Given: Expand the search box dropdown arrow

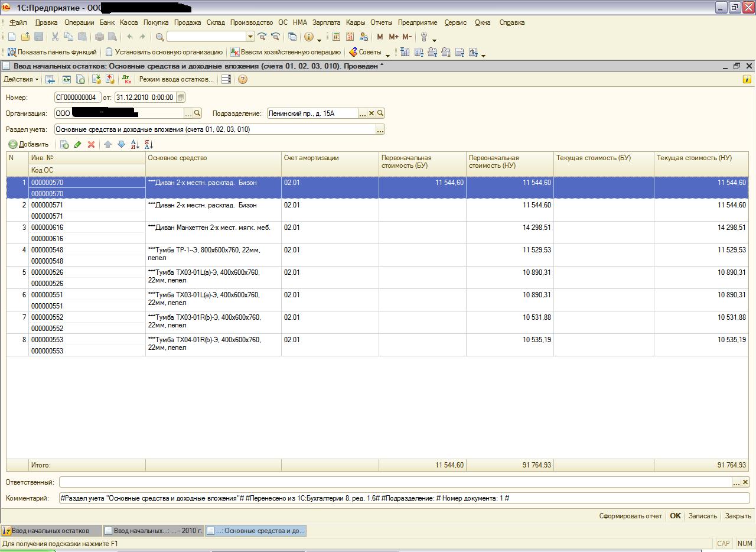Looking at the screenshot, I should 250,37.
